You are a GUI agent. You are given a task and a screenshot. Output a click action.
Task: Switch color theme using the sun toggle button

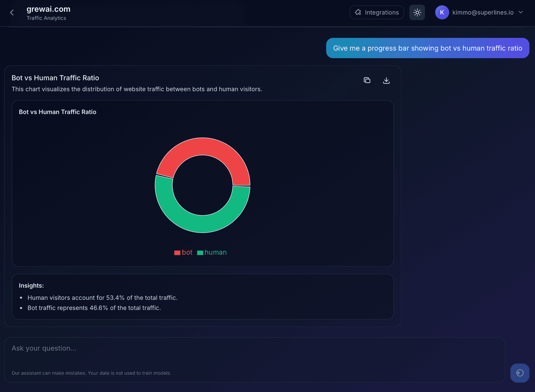pos(417,12)
